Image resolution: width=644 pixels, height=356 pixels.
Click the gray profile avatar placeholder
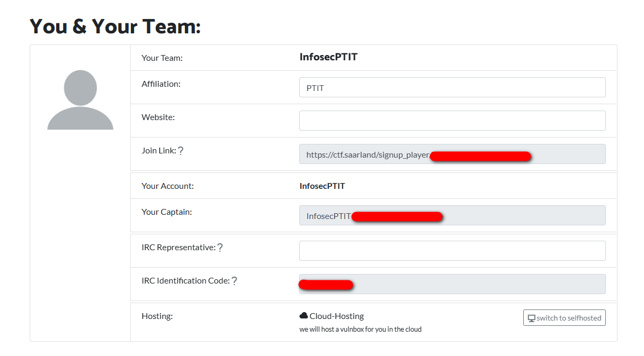tap(80, 100)
